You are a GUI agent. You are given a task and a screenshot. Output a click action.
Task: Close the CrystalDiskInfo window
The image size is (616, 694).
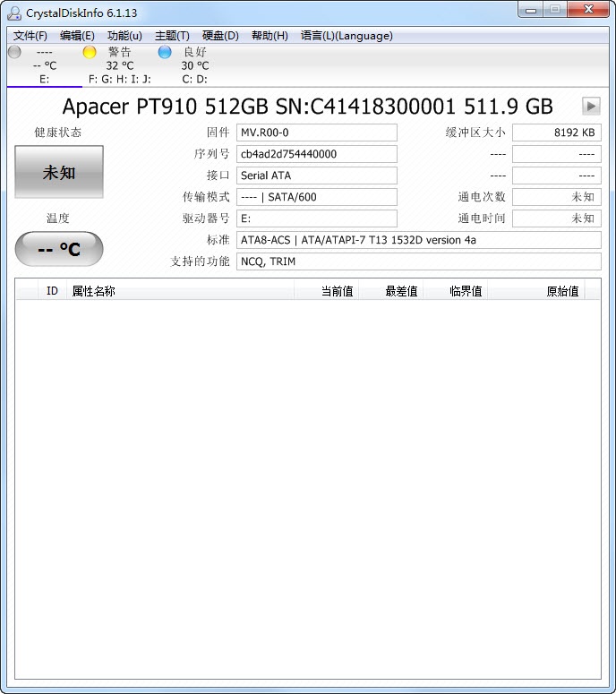point(588,9)
